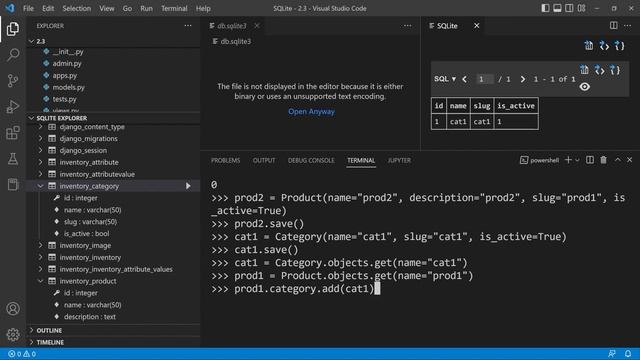The image size is (640, 360).
Task: Click the is_active column header
Action: point(516,106)
